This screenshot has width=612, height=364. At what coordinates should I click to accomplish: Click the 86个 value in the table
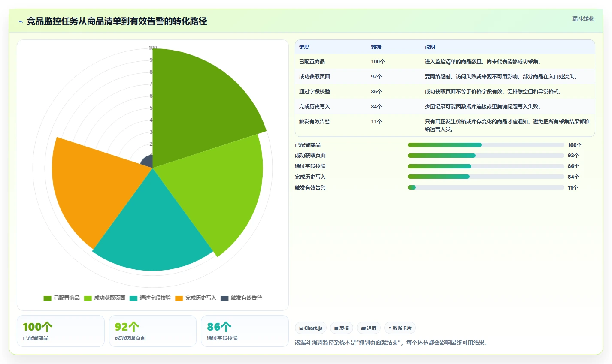[376, 92]
